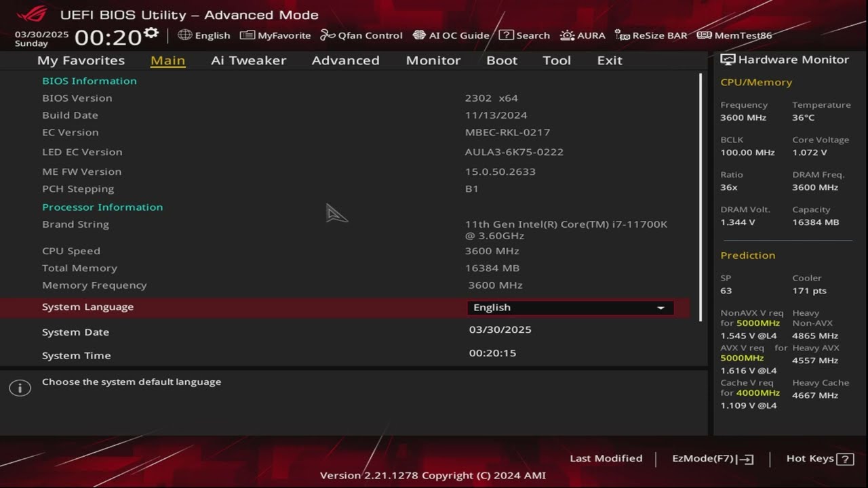Select the System Language row label

click(x=88, y=307)
